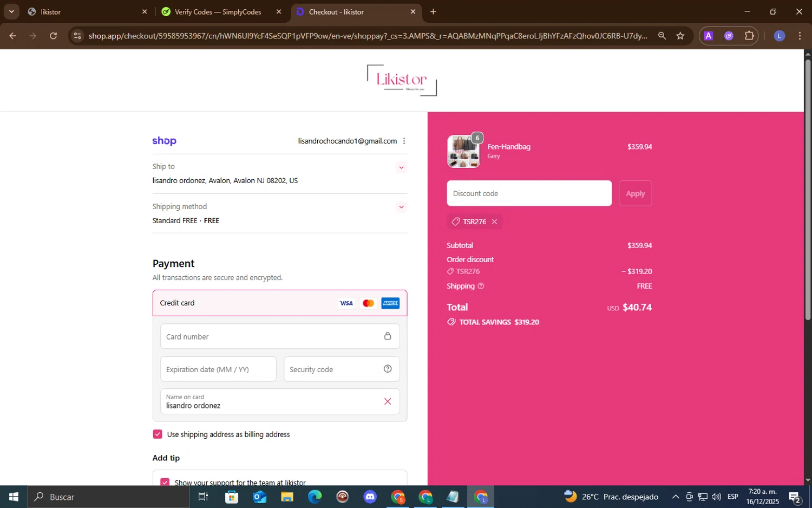
Task: Open the Windows Start menu
Action: click(14, 497)
